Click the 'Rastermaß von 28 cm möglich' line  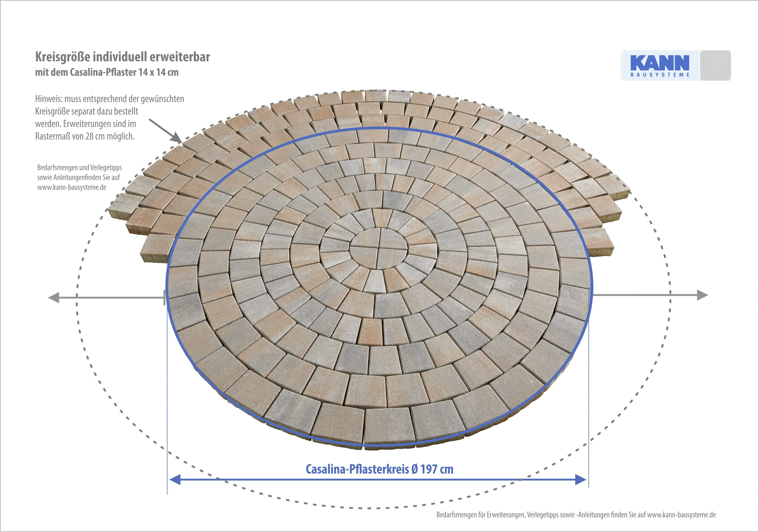pos(85,136)
